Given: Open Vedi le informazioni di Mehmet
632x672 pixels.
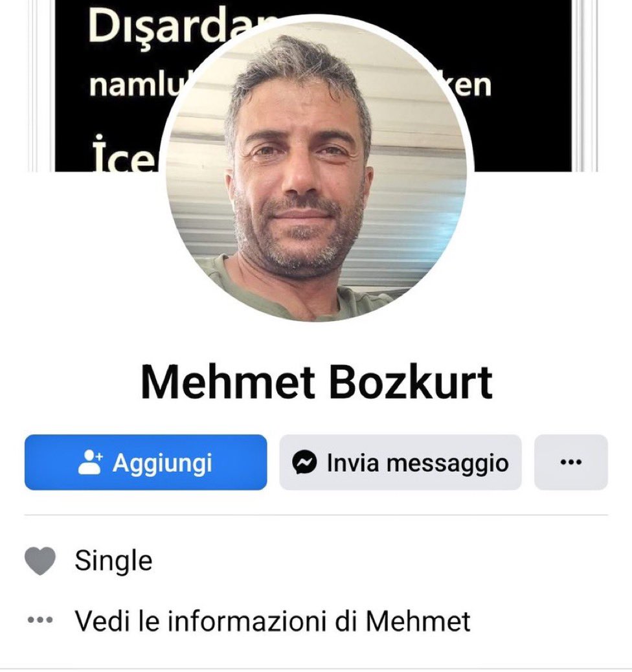Looking at the screenshot, I should [273, 621].
